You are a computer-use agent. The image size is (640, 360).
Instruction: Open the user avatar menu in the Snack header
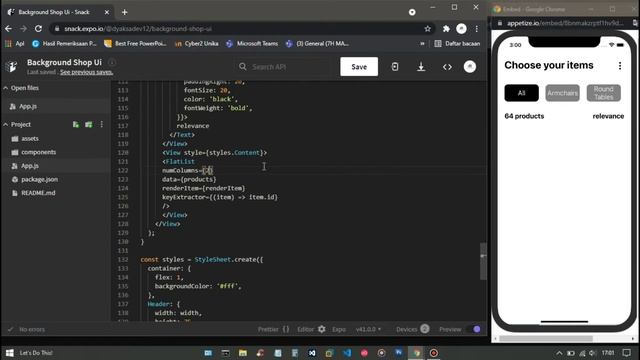point(470,67)
